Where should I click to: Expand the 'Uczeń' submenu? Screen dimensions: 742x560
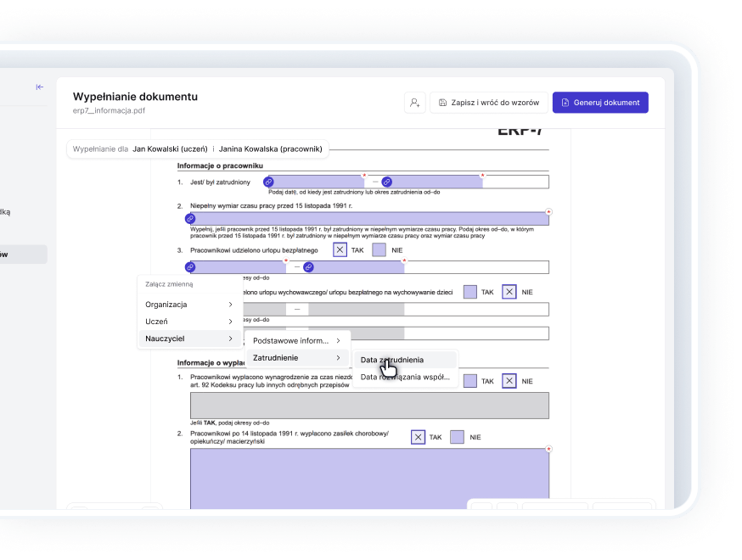click(x=188, y=322)
